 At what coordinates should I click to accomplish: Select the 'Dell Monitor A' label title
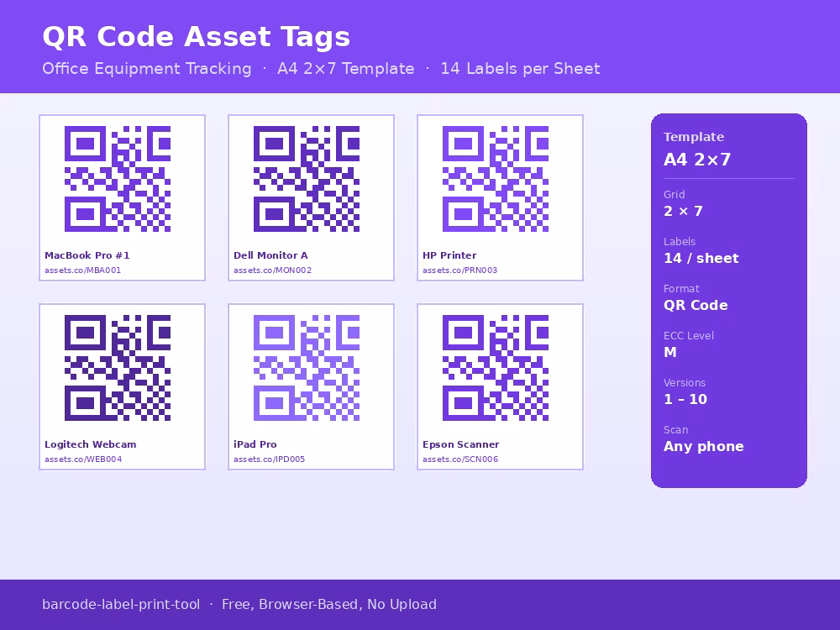click(270, 255)
